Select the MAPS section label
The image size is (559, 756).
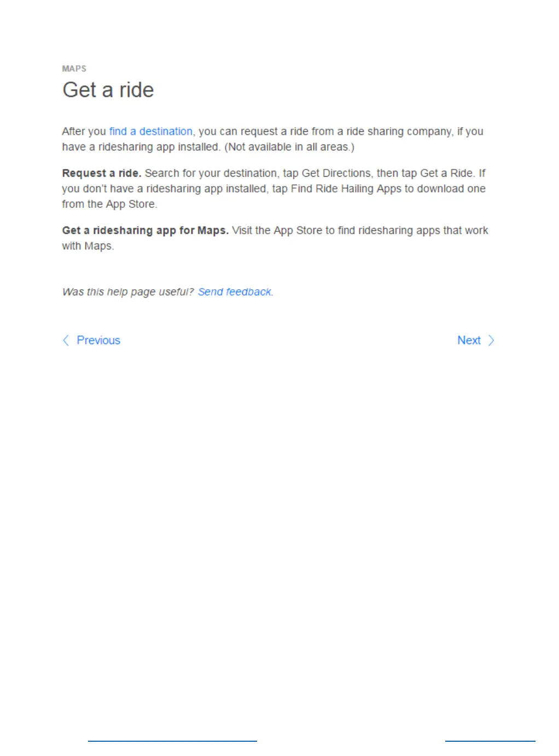[x=74, y=68]
